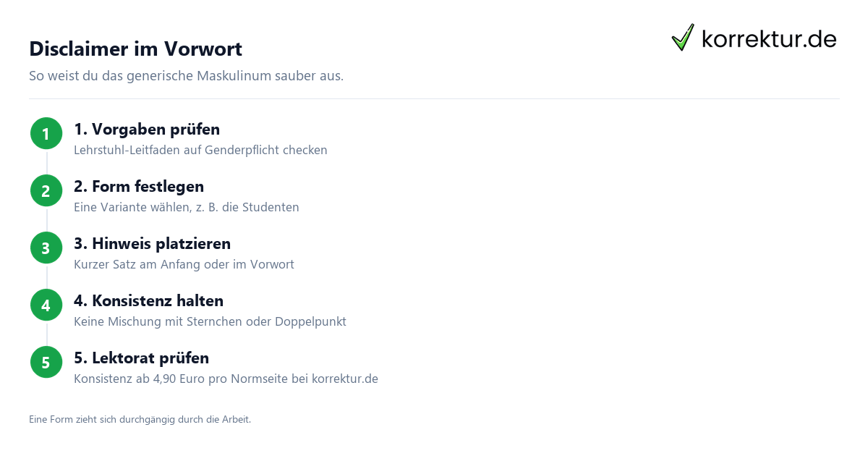
Task: Select the green step 4 circle
Action: (x=46, y=305)
